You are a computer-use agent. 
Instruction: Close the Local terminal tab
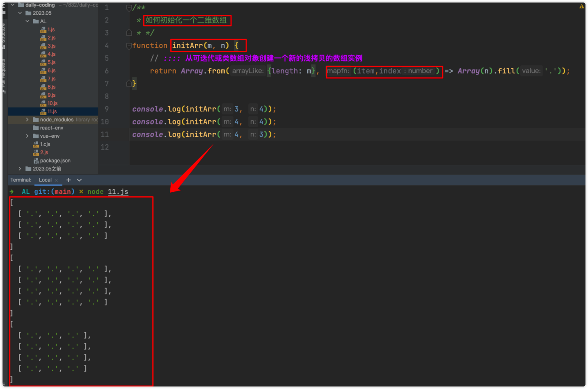click(x=56, y=180)
